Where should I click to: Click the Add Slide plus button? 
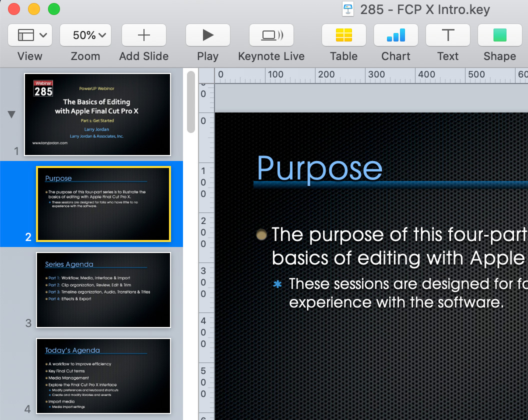click(x=144, y=35)
